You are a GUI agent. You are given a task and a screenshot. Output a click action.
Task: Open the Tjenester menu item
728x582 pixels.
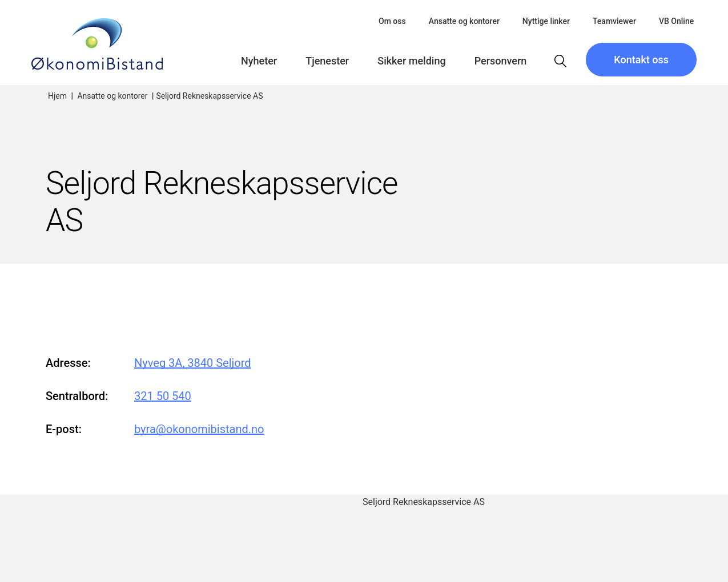327,61
